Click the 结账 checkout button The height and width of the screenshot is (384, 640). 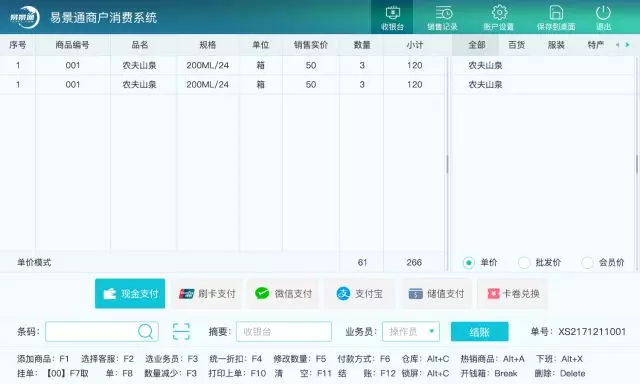coord(480,332)
